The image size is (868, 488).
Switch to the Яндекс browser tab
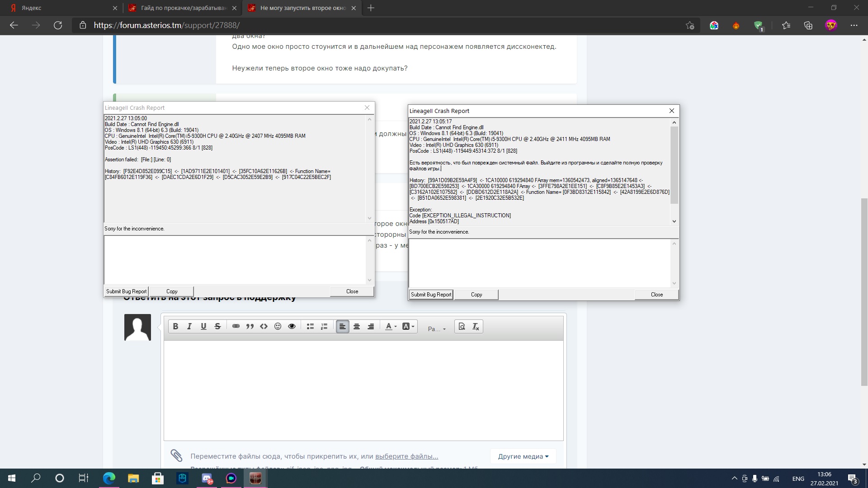61,8
